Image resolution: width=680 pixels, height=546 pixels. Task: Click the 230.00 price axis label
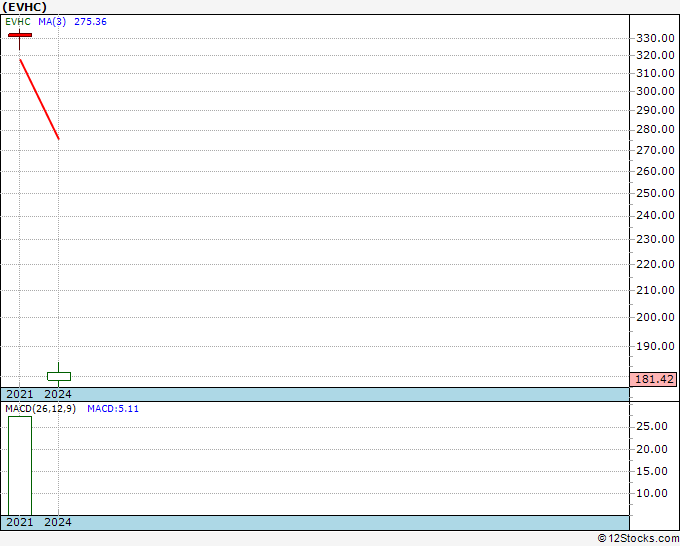pyautogui.click(x=655, y=239)
